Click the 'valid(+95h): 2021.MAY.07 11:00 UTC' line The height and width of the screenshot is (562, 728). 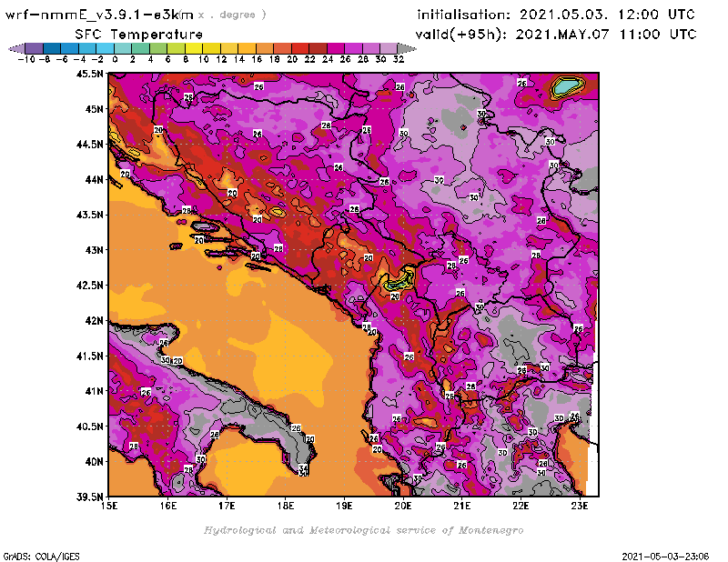(x=556, y=35)
